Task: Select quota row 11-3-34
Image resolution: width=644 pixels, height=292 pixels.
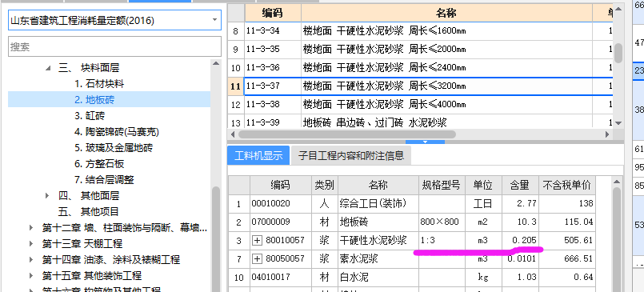Action: click(x=421, y=31)
